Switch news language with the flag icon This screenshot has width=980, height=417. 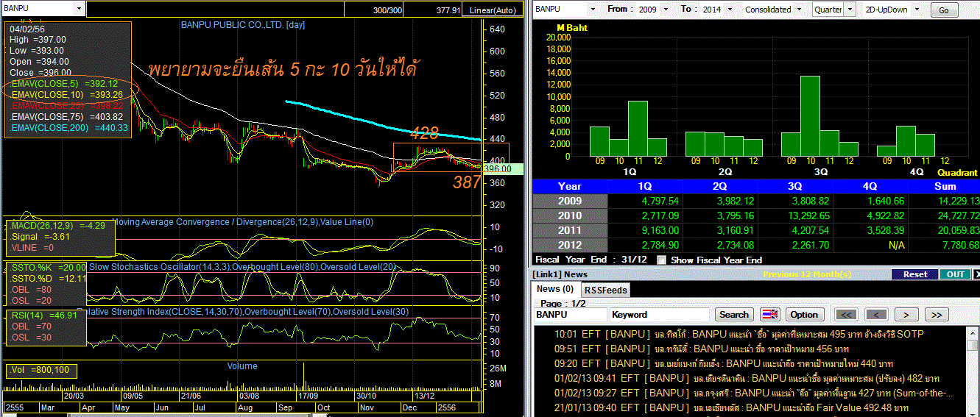[769, 314]
